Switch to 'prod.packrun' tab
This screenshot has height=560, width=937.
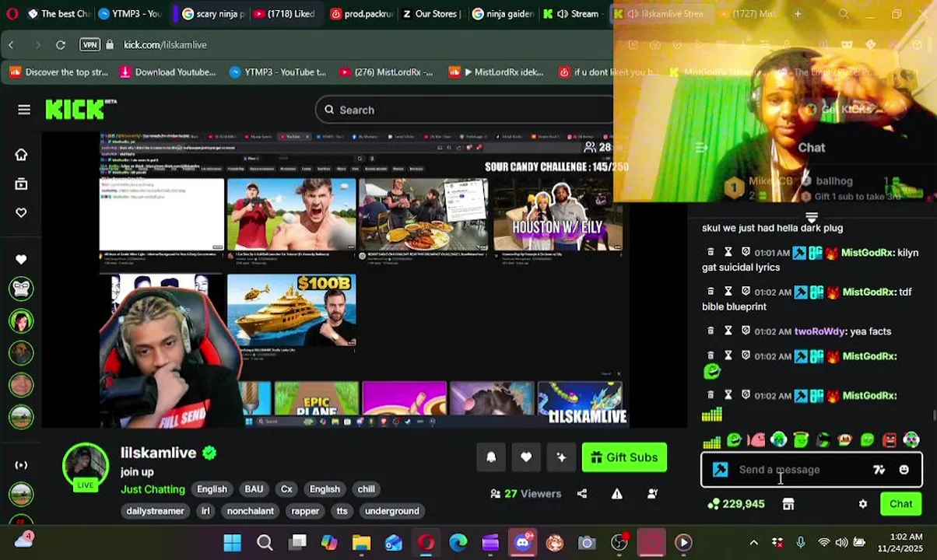(360, 13)
